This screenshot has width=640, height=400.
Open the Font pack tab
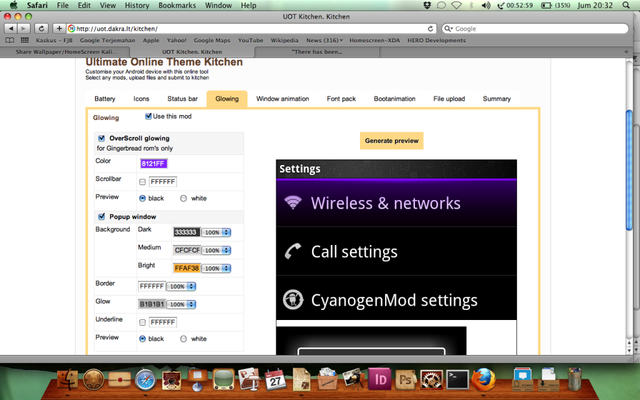[x=341, y=99]
